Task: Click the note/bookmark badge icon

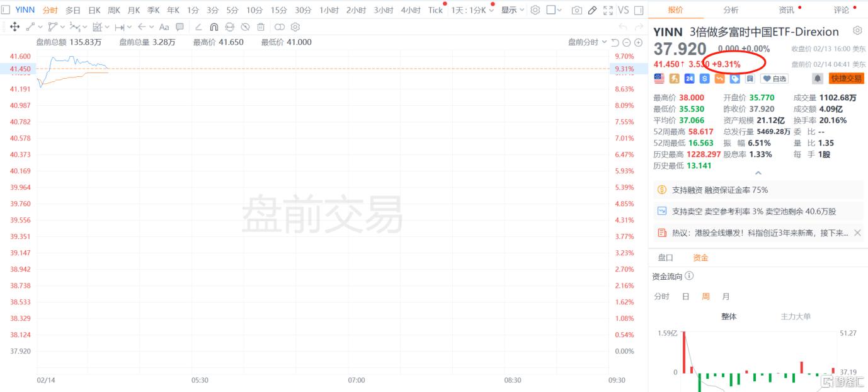Action: coord(750,79)
